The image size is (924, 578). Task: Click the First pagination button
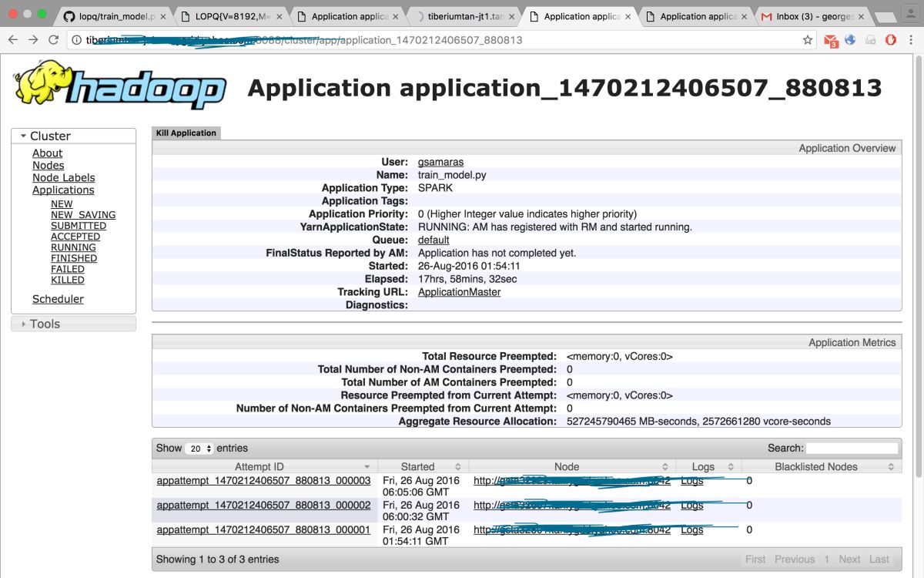click(755, 560)
